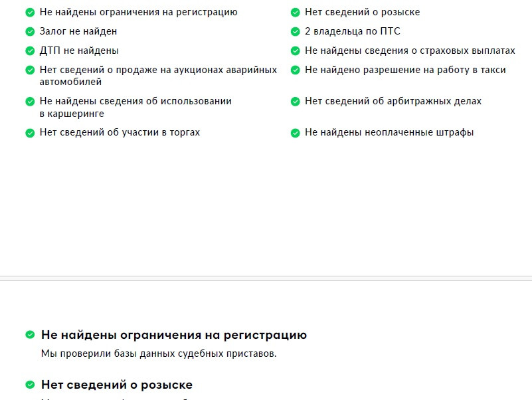The image size is (532, 400).
Task: Click check icon beside 'Нет сведений об арбитражных делах'
Action: click(x=296, y=102)
